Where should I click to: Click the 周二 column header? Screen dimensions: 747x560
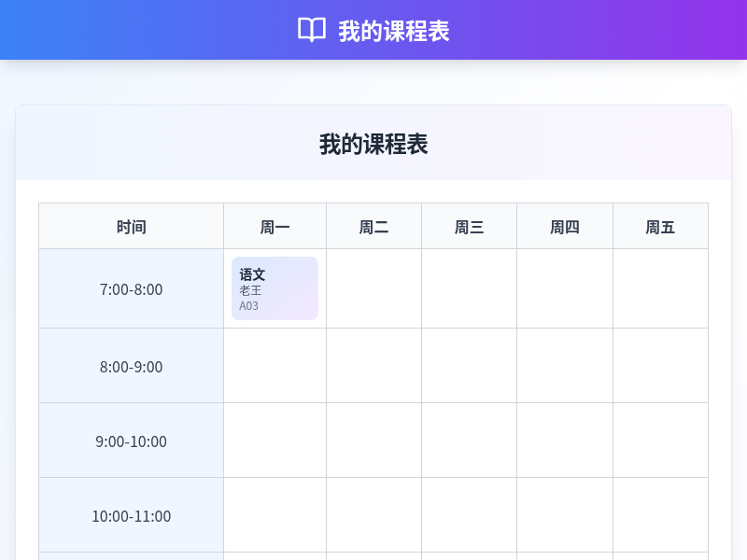point(374,226)
